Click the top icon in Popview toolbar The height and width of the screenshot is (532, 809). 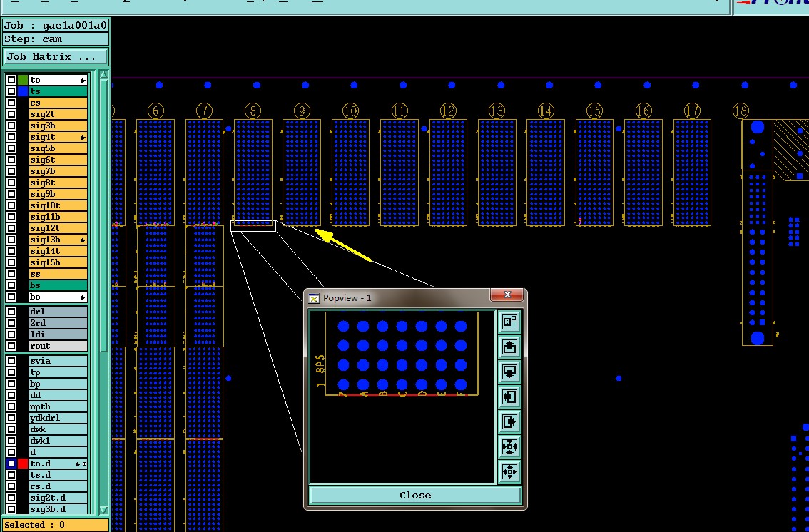(x=509, y=322)
